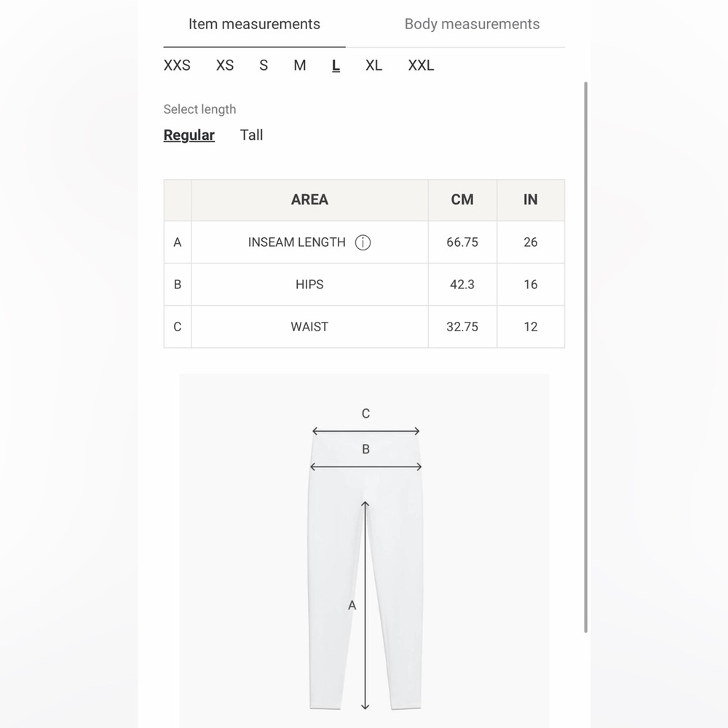The height and width of the screenshot is (728, 728).
Task: Click the INSEAM LENGTH row label
Action: 297,242
